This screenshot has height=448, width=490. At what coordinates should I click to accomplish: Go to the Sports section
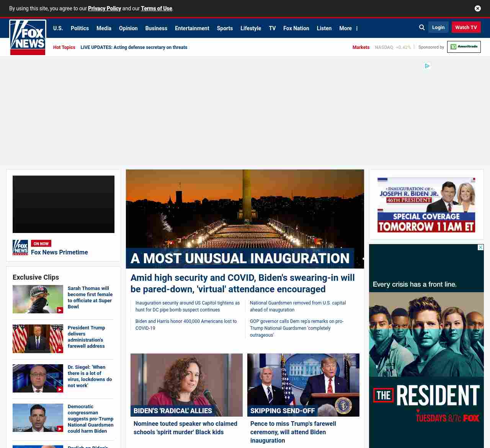coord(225,28)
